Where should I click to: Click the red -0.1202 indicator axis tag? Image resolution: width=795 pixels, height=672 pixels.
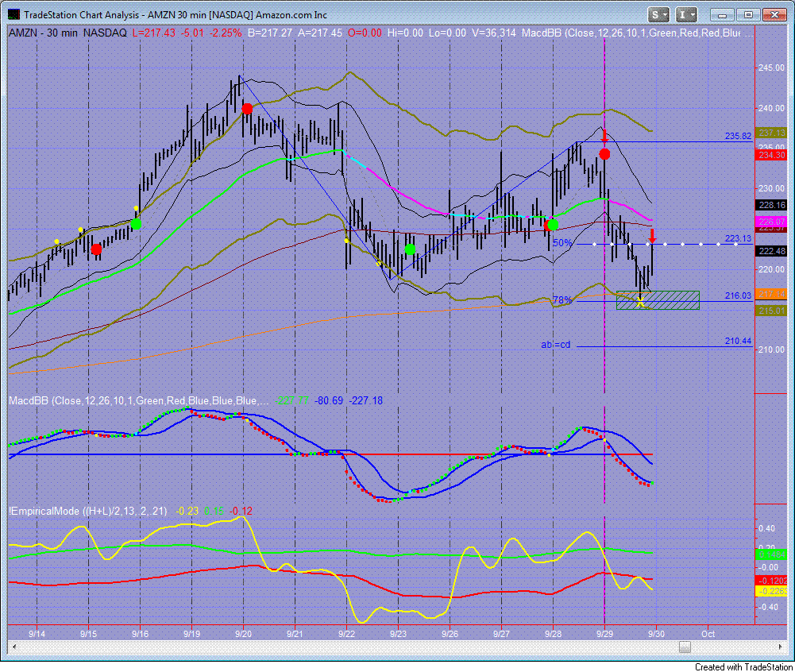pyautogui.click(x=771, y=580)
